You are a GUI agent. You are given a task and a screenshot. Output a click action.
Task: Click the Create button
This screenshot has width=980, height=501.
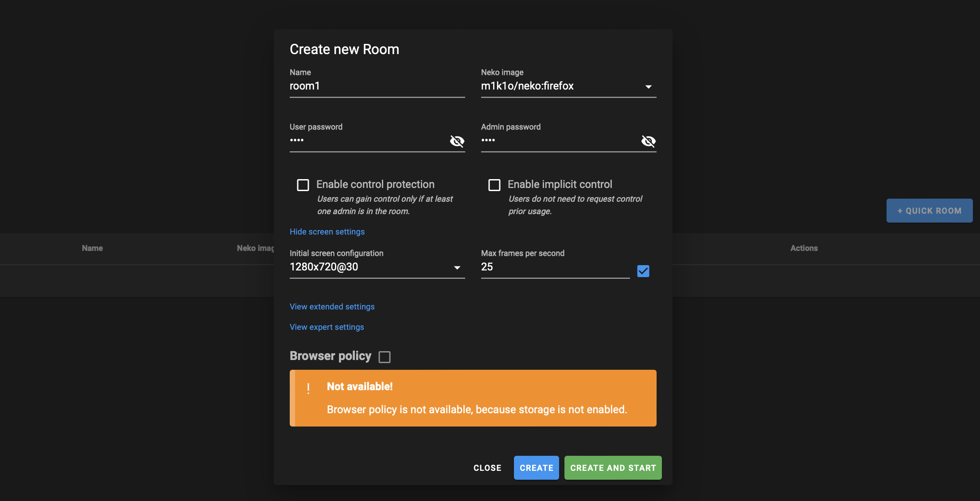click(536, 468)
